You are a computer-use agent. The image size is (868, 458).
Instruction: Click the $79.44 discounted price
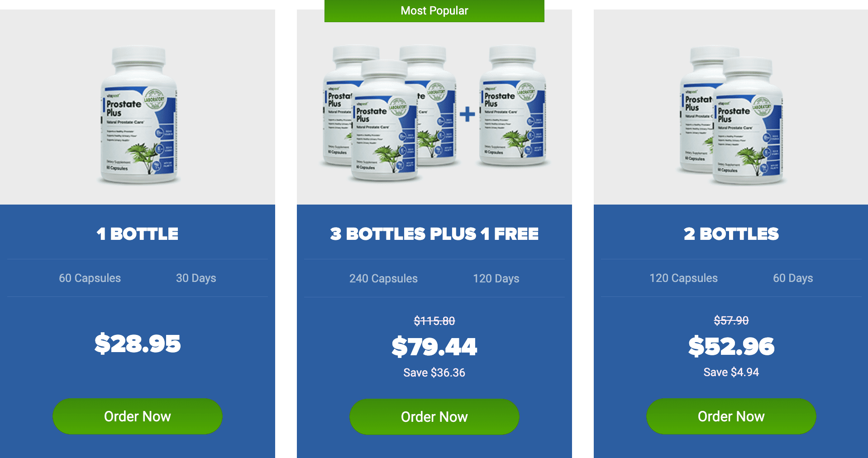(434, 347)
